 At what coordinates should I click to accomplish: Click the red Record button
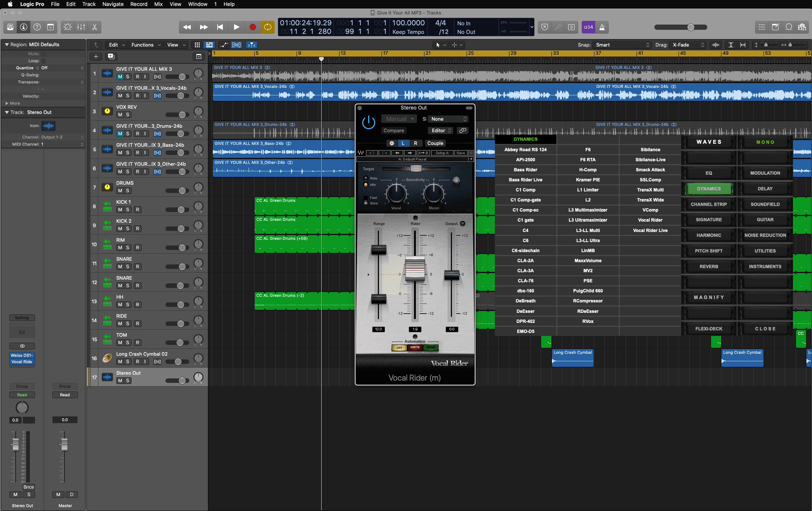pos(252,27)
